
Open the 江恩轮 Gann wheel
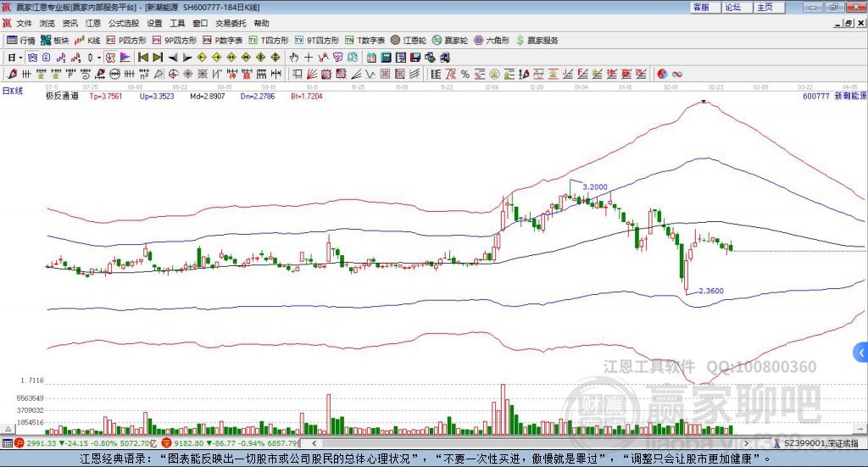point(409,41)
